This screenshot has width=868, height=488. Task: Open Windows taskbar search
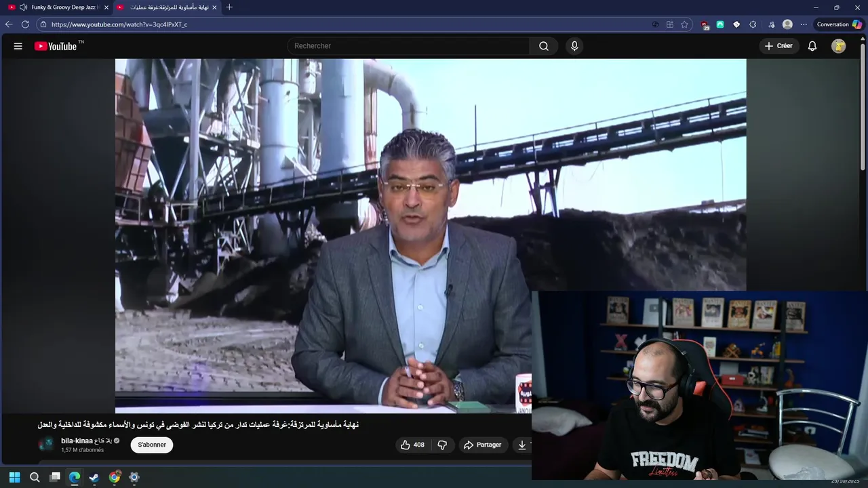35,477
